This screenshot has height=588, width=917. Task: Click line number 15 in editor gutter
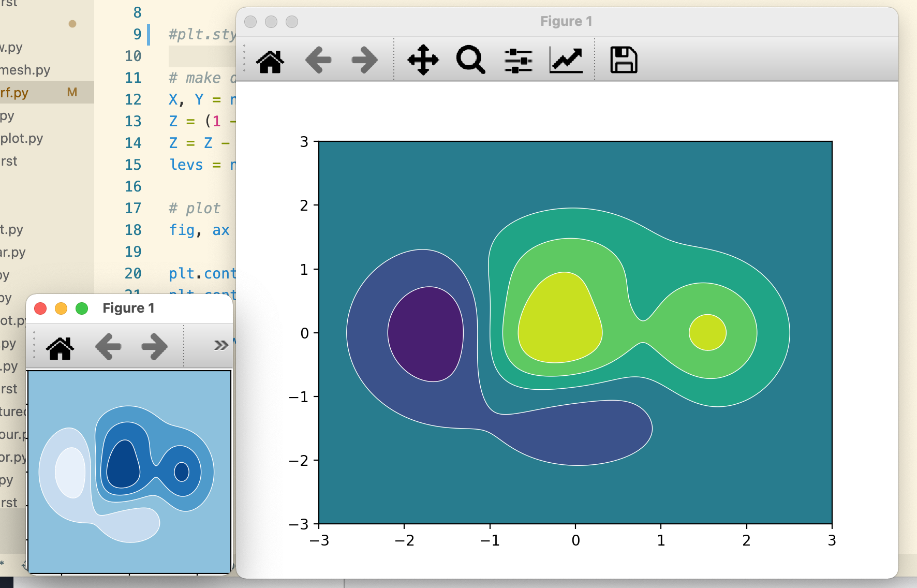pyautogui.click(x=133, y=165)
